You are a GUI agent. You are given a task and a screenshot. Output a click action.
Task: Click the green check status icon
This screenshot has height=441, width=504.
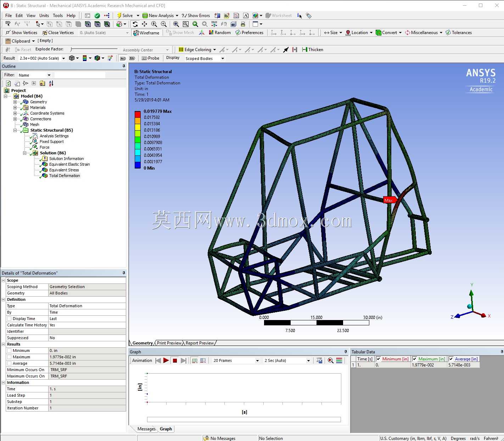click(97, 16)
